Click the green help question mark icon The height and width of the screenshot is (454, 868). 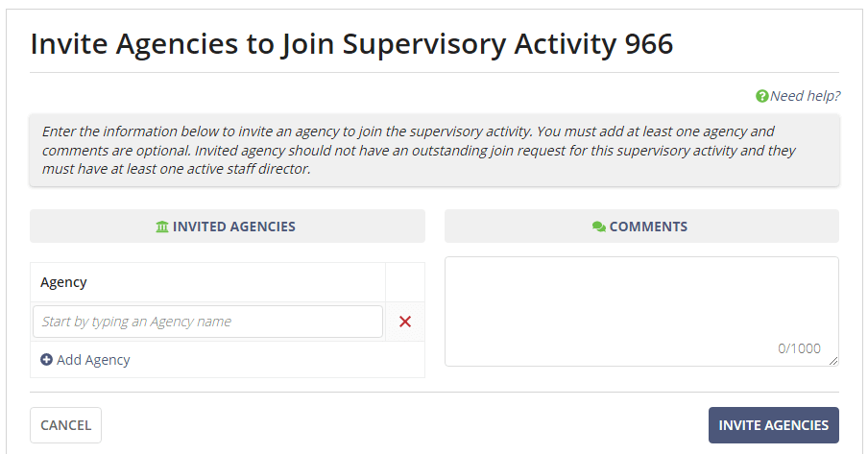[x=762, y=96]
